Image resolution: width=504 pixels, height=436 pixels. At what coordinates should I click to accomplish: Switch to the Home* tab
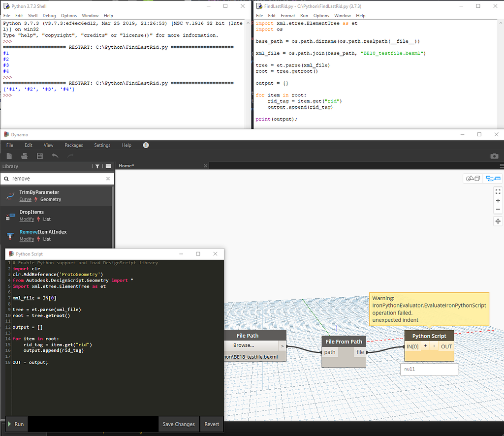126,166
